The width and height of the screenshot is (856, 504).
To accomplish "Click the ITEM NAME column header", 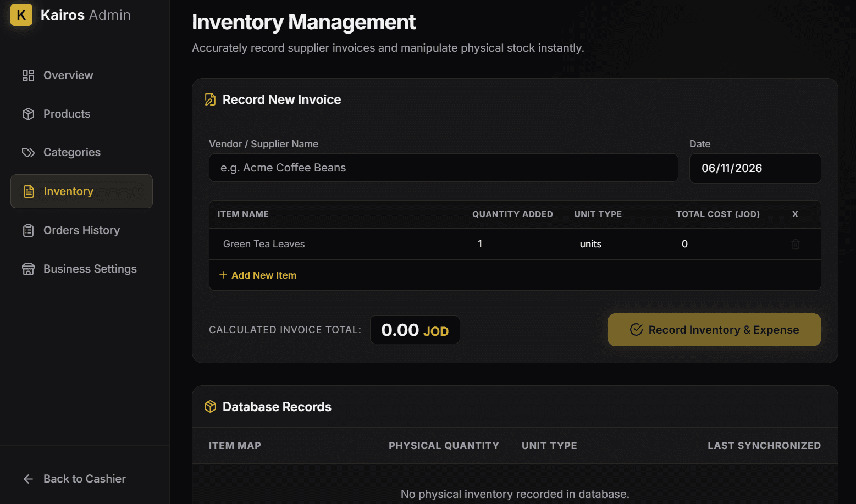I will (243, 214).
